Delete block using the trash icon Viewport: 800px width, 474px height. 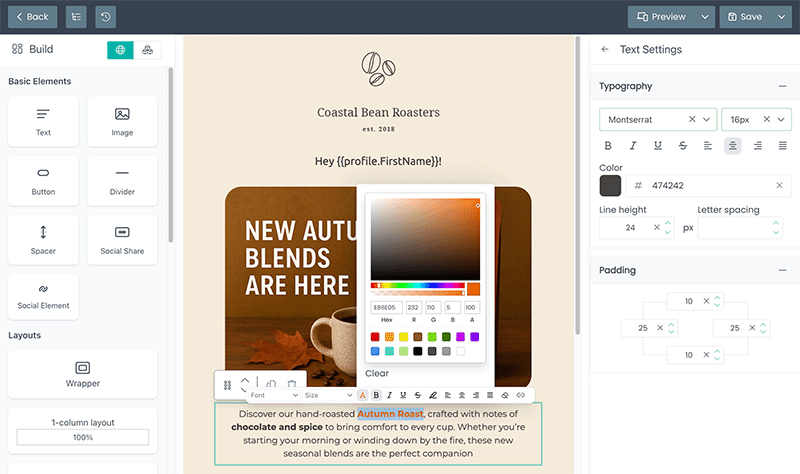click(291, 384)
